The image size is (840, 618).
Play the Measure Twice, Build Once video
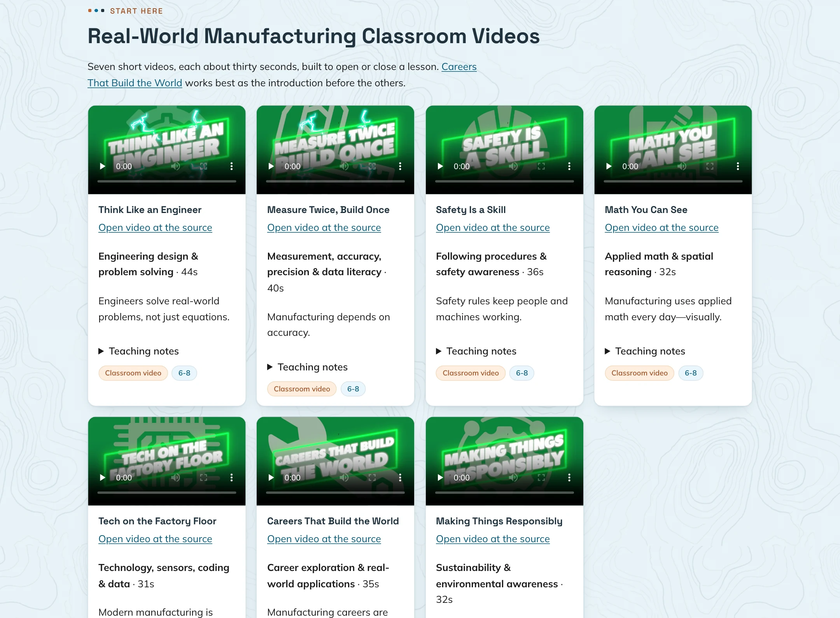click(271, 166)
